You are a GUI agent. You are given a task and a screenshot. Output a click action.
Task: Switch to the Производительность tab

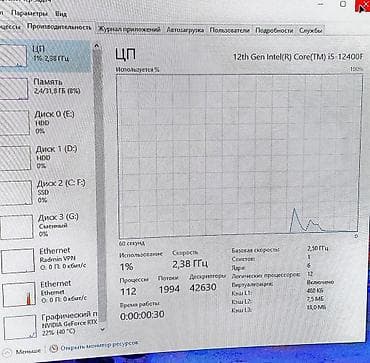pyautogui.click(x=59, y=27)
